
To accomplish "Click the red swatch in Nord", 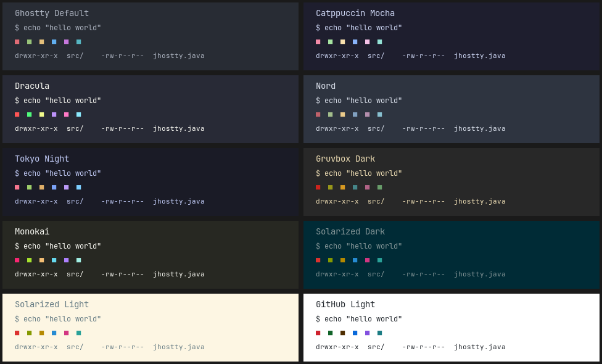I will [x=318, y=114].
